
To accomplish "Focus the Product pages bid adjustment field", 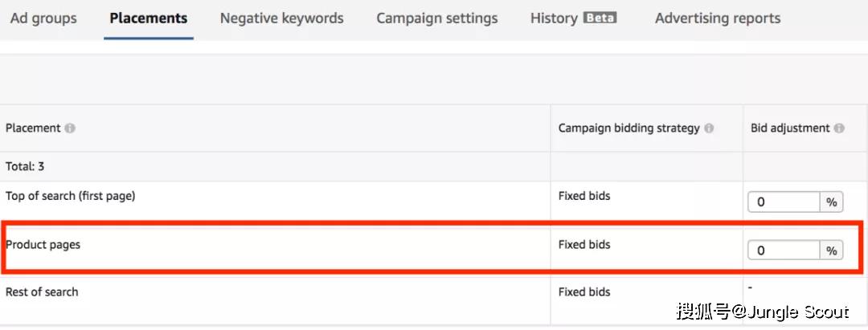I will coord(784,251).
